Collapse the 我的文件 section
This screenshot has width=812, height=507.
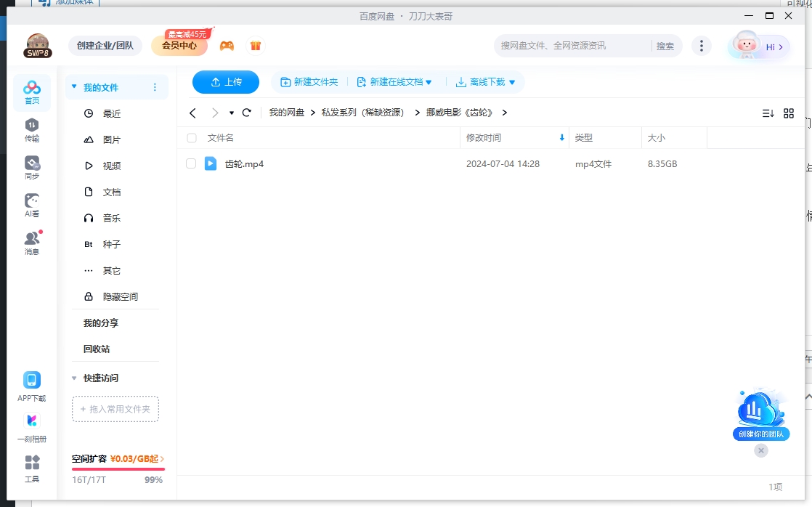click(73, 86)
